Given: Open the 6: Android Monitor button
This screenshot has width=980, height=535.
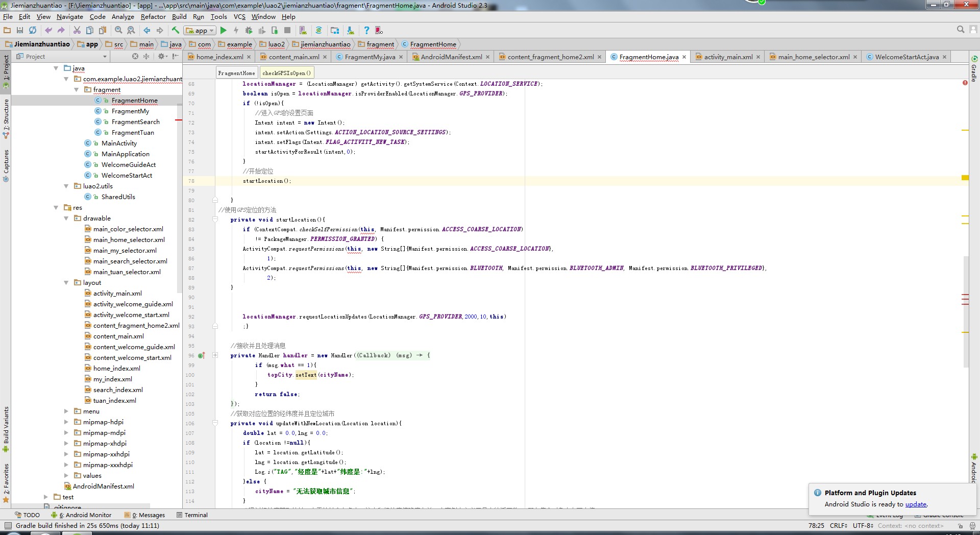Looking at the screenshot, I should [81, 515].
